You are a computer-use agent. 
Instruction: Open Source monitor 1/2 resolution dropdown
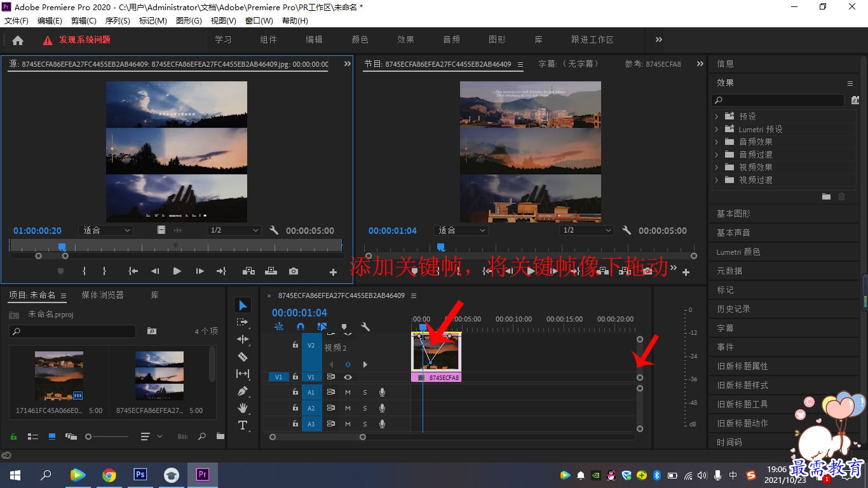pos(233,230)
